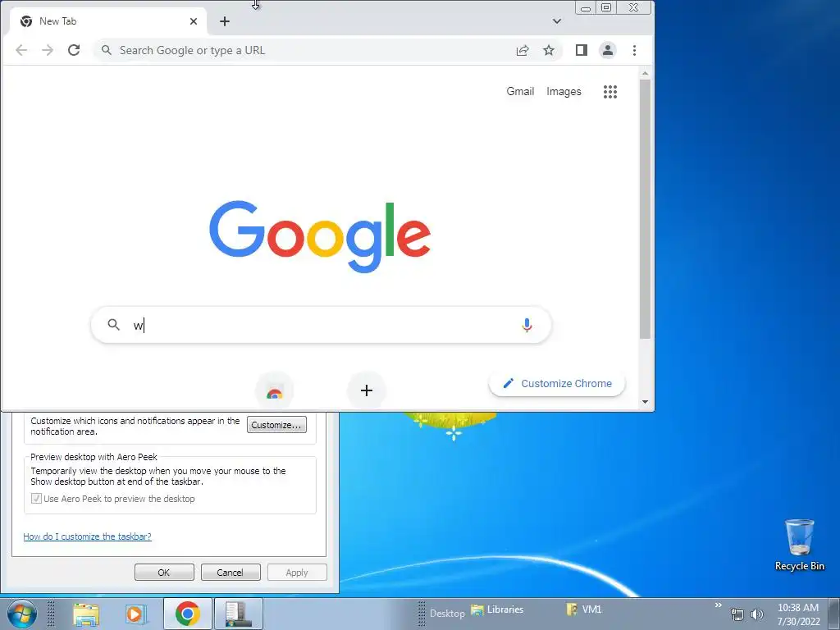Bookmark this tab with the star icon
This screenshot has height=630, width=840.
[549, 50]
